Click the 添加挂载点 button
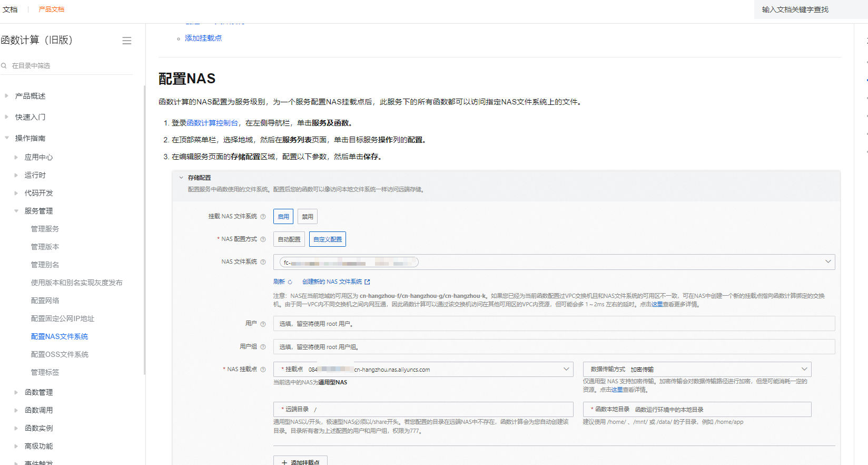 click(x=300, y=461)
